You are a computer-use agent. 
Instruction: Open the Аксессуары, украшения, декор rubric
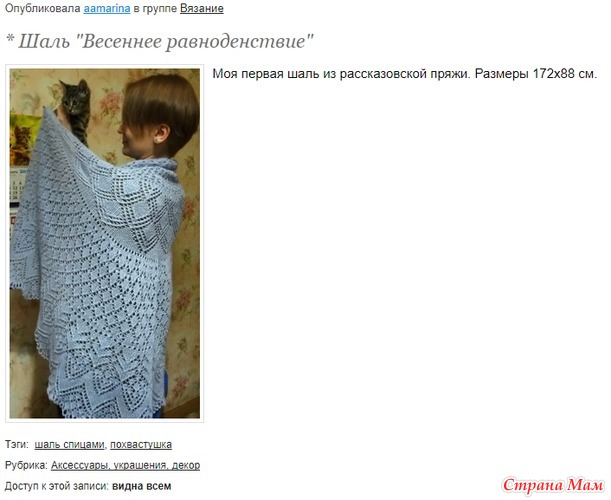[x=125, y=465]
